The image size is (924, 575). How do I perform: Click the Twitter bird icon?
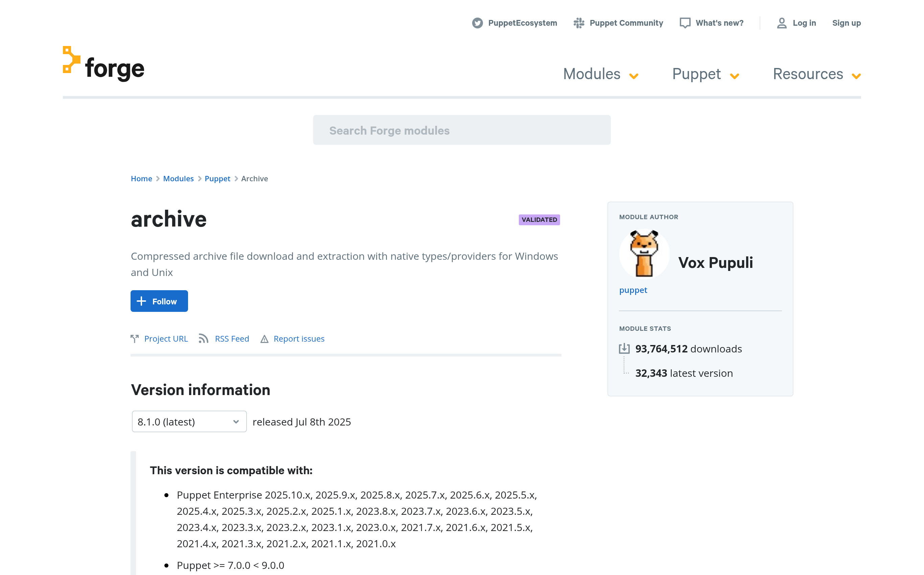pyautogui.click(x=477, y=23)
